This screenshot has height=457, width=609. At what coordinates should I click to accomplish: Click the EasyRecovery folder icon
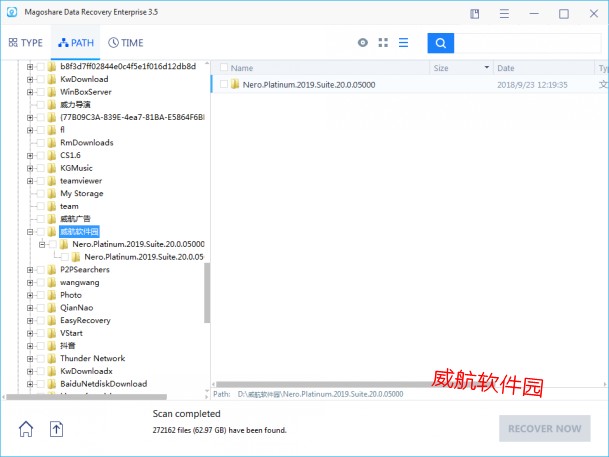(52, 320)
